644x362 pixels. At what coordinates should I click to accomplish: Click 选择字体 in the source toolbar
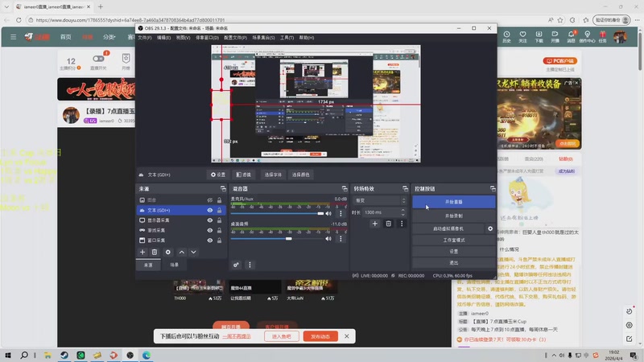tap(273, 175)
